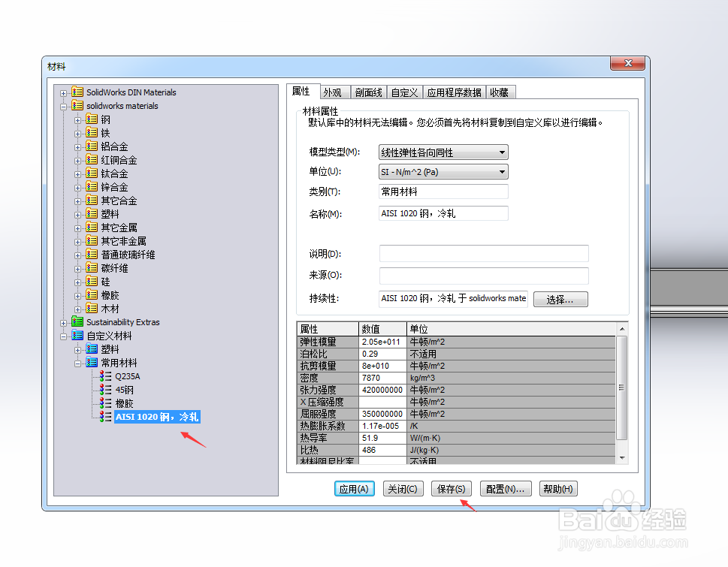Viewport: 728px width, 567px height.
Task: Close the 材料 dialog window
Action: (x=628, y=63)
